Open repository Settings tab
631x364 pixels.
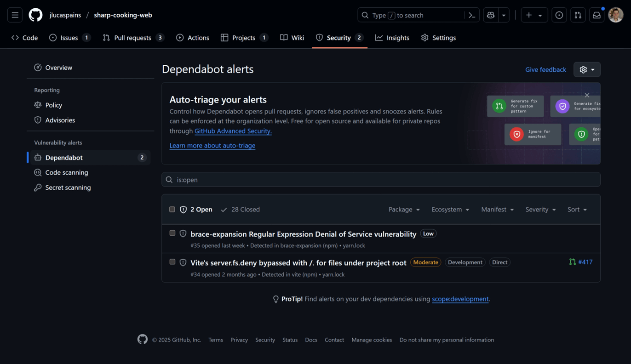(x=438, y=38)
